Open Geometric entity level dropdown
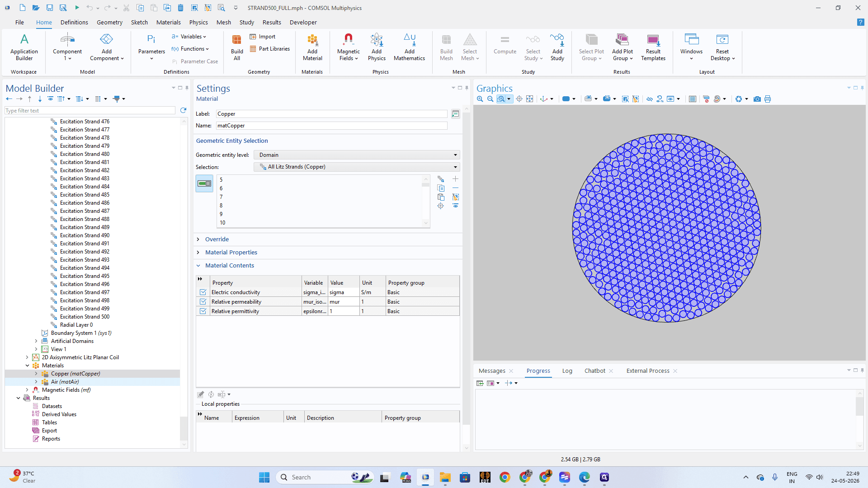Viewport: 868px width, 488px height. [x=357, y=155]
